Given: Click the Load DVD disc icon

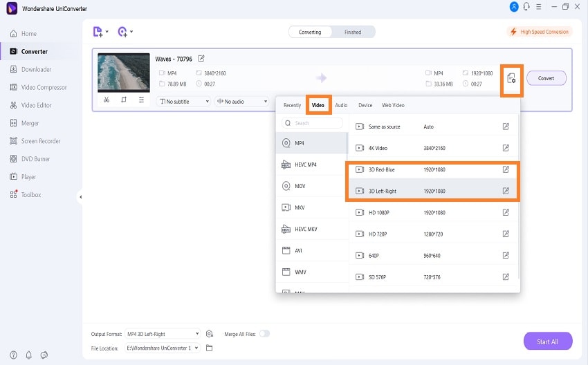Looking at the screenshot, I should 122,32.
